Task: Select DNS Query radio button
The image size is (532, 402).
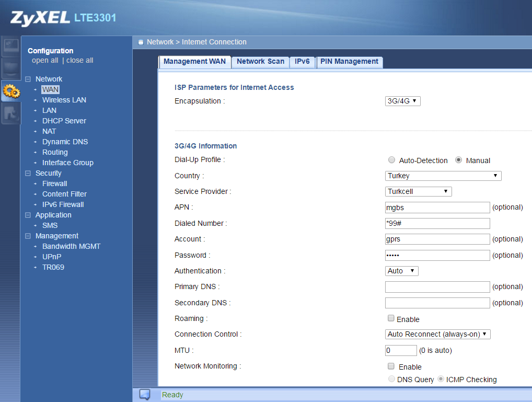Action: point(391,378)
